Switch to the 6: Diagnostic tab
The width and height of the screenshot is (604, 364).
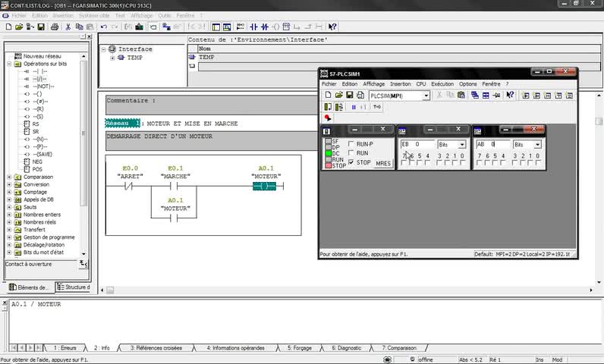(x=346, y=348)
